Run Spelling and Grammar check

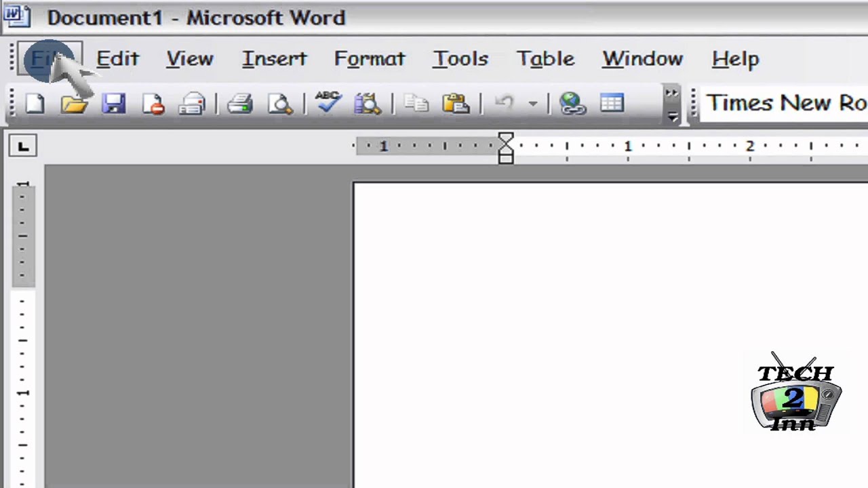[x=328, y=103]
